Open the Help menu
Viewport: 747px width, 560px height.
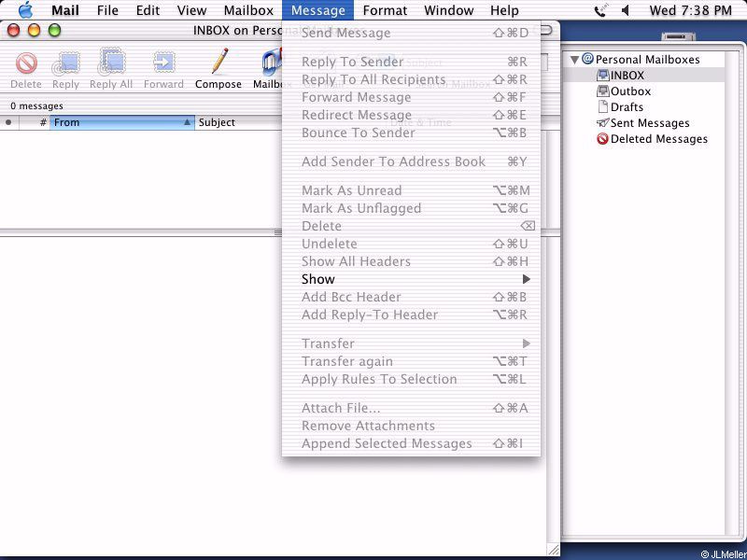point(504,10)
